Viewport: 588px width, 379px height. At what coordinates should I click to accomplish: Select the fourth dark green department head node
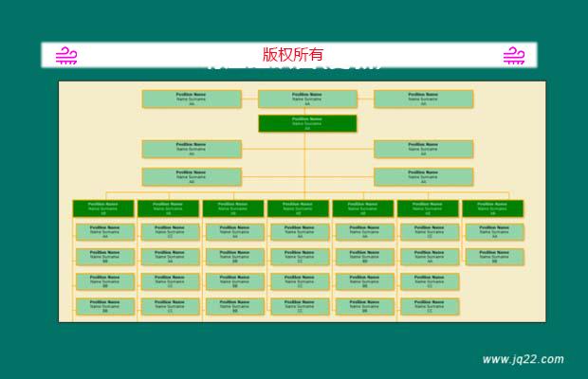coord(298,208)
